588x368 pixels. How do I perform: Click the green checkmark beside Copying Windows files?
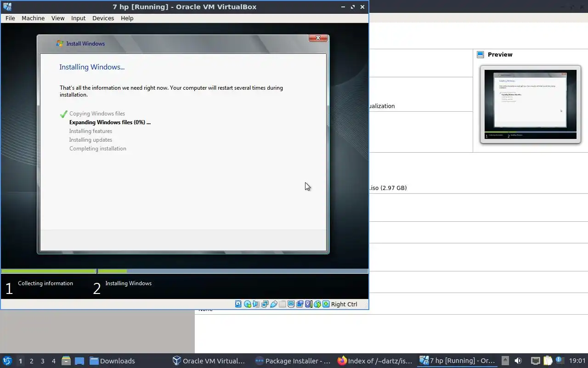click(x=63, y=114)
